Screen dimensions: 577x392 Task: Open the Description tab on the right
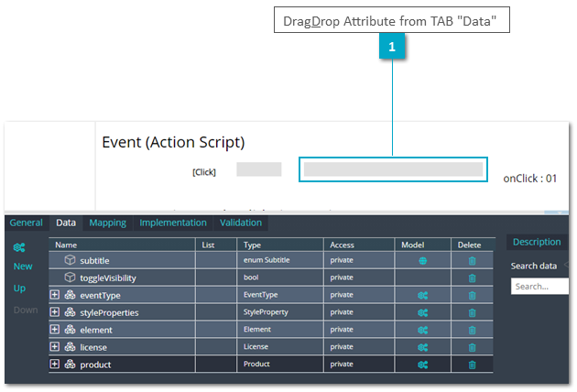(x=537, y=242)
